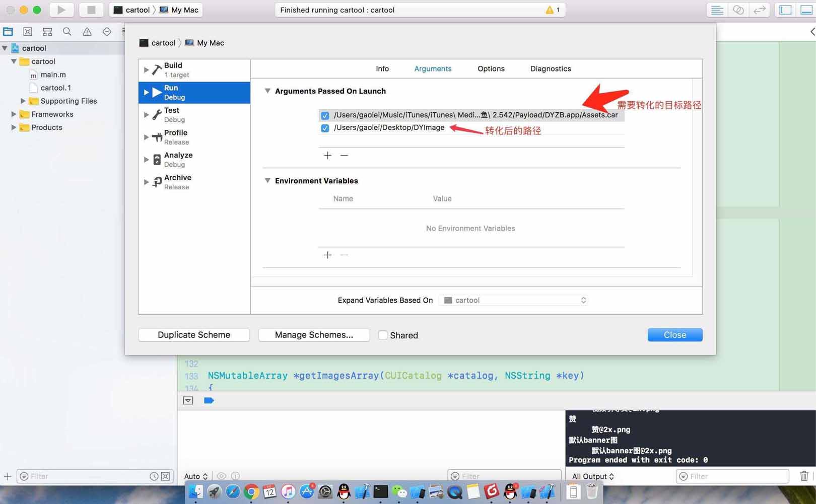Show the assistant editor icon
This screenshot has width=816, height=504.
(738, 10)
